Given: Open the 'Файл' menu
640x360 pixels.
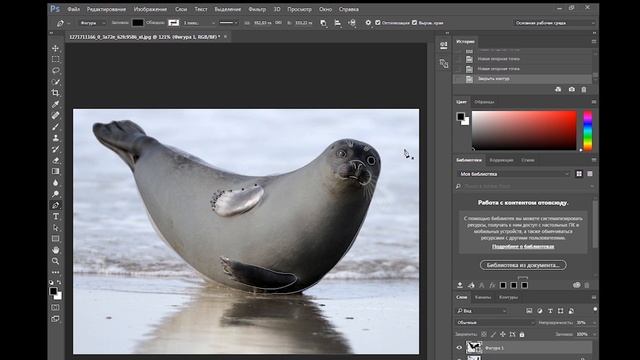Looking at the screenshot, I should point(73,9).
